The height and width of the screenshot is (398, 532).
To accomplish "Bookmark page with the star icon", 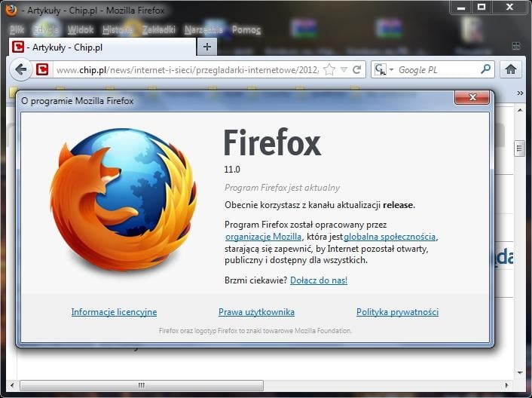I will (x=329, y=69).
